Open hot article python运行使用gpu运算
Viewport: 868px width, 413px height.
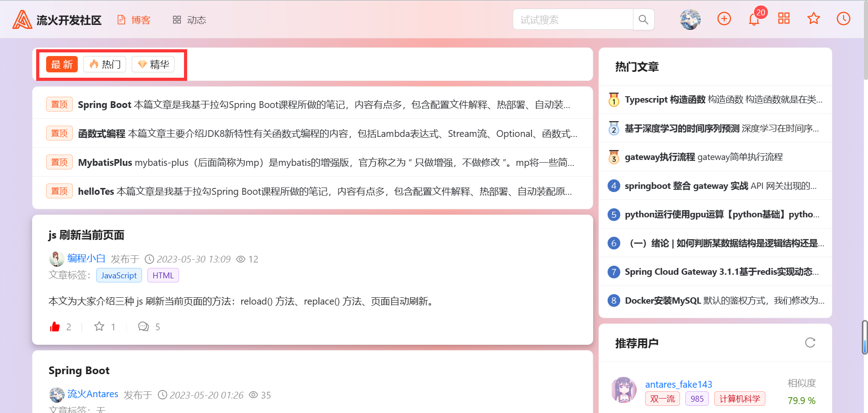tap(722, 214)
